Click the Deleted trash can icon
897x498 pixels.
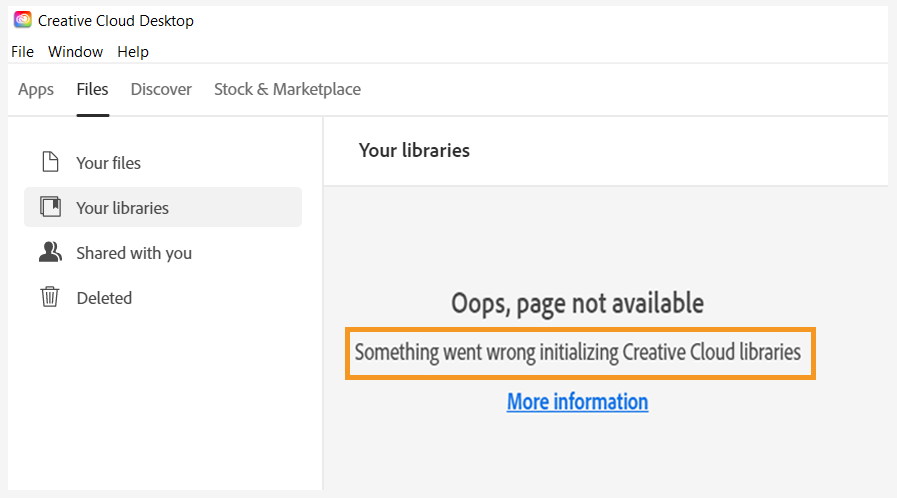(49, 297)
